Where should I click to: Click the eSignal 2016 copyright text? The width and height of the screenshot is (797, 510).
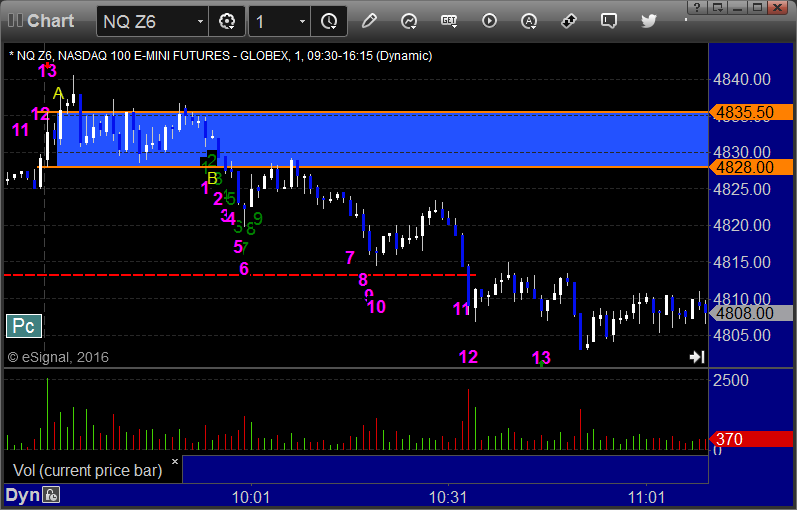point(58,357)
